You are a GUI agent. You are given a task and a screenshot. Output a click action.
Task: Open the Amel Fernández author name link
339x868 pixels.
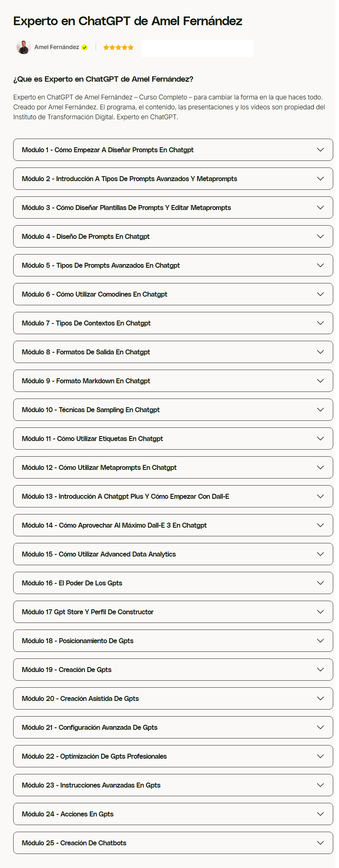tap(56, 47)
